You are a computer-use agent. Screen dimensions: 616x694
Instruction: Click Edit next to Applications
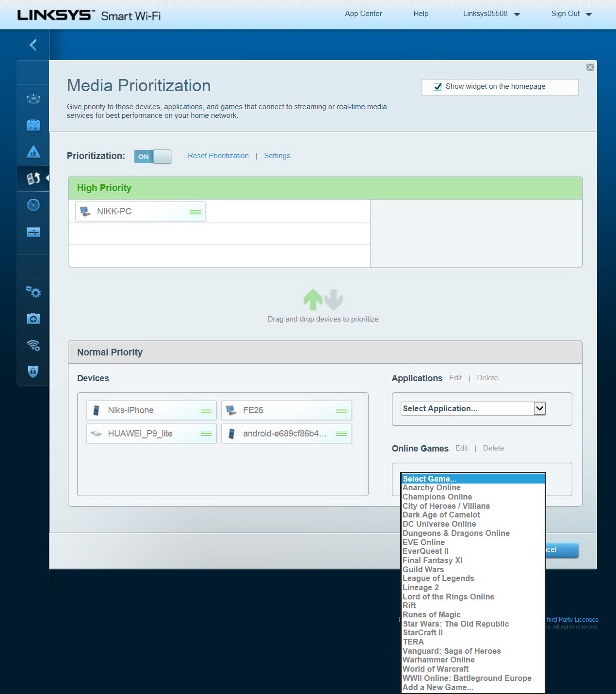tap(455, 378)
